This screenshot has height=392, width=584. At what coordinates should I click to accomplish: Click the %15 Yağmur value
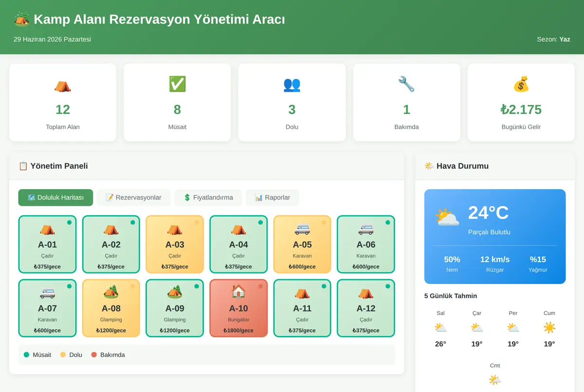point(538,259)
